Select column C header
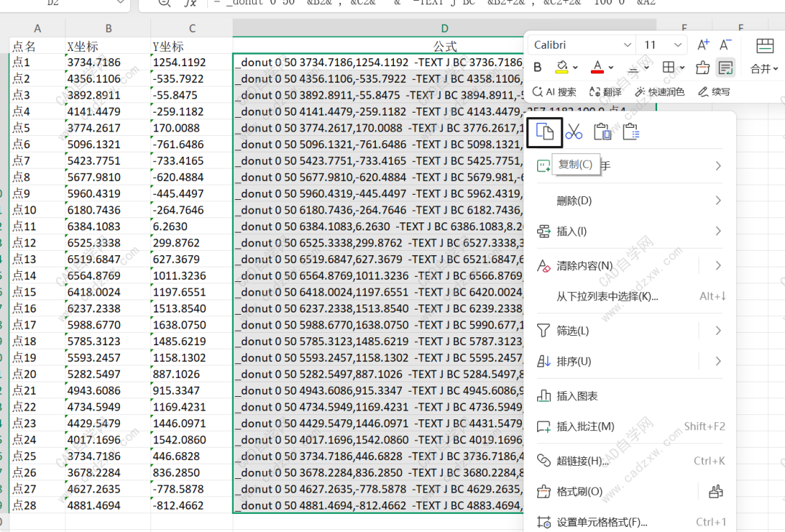The width and height of the screenshot is (785, 532). tap(192, 28)
